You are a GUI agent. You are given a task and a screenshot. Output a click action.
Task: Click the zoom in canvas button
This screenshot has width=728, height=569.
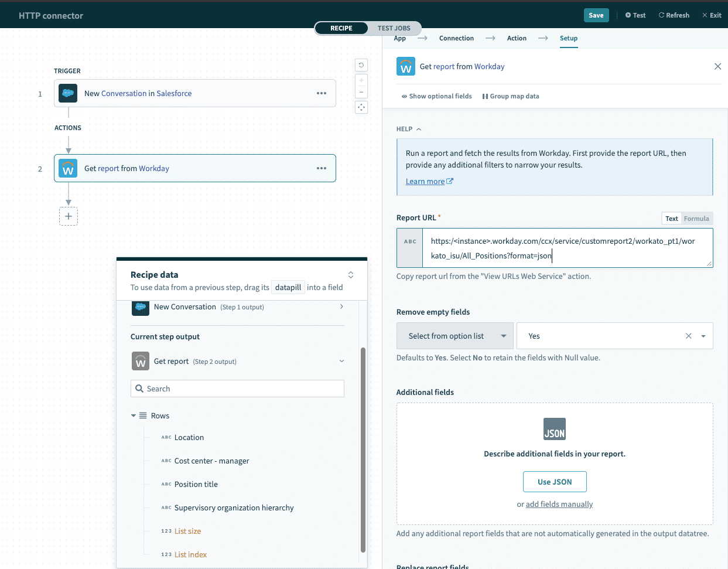click(x=361, y=80)
